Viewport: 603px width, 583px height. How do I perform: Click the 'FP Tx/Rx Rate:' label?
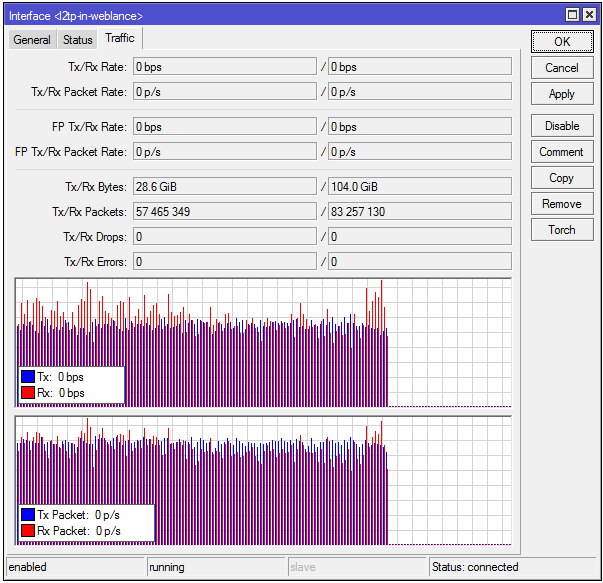pyautogui.click(x=89, y=127)
